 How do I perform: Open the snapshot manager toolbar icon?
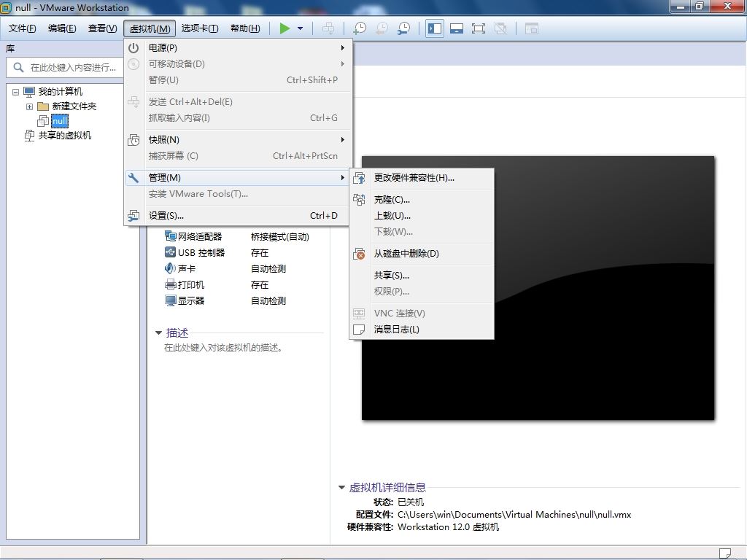pos(403,28)
